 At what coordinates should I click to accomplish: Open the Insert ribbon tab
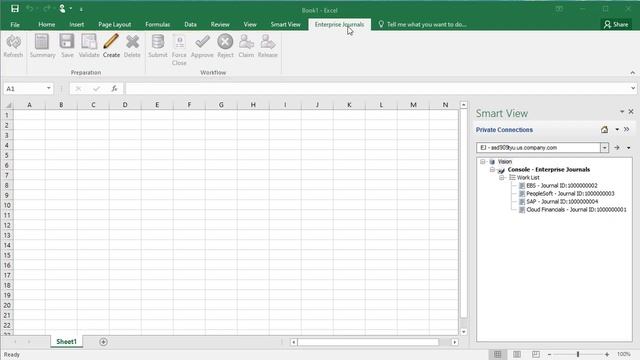coord(77,24)
